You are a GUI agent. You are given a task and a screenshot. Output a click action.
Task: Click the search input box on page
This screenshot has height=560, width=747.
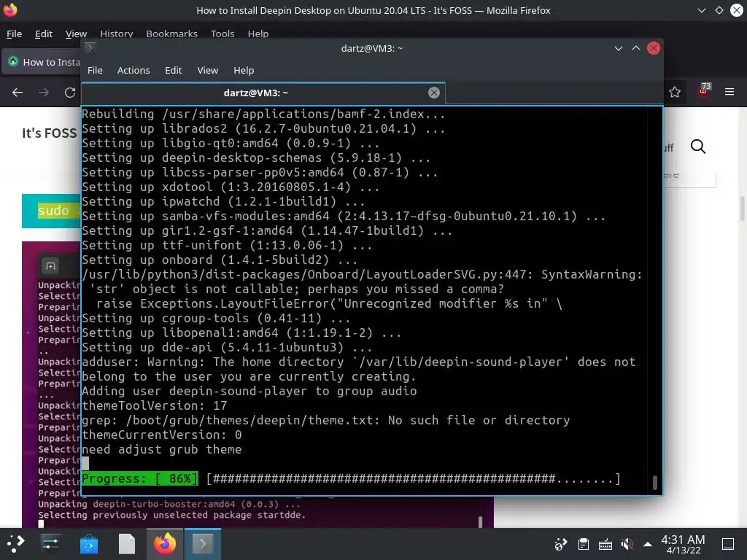point(690,176)
